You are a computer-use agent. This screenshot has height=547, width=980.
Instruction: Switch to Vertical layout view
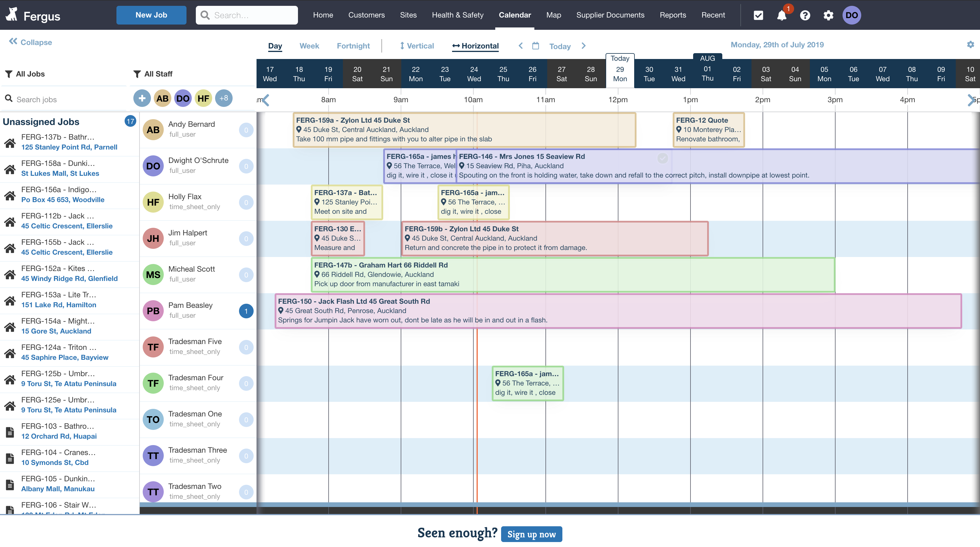[x=416, y=46]
